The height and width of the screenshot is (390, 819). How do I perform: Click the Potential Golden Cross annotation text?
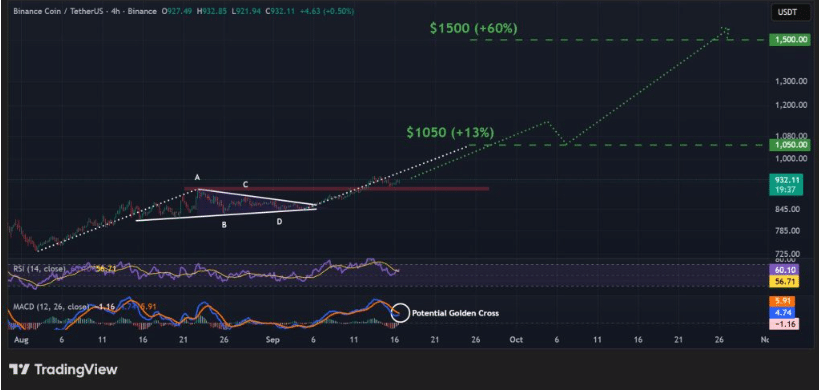[x=455, y=314]
